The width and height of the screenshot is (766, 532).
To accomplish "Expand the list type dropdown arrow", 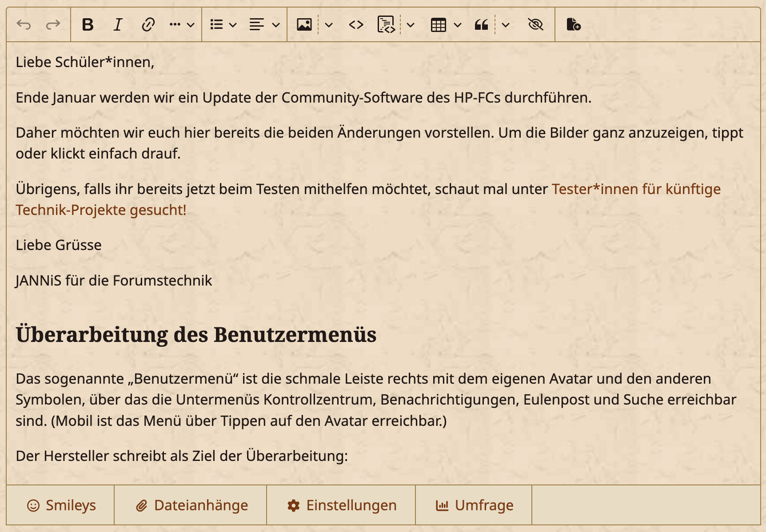I will tap(233, 25).
